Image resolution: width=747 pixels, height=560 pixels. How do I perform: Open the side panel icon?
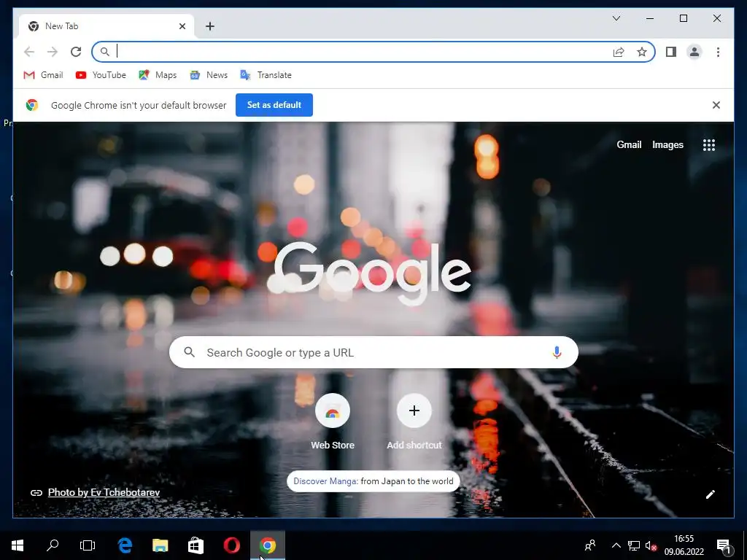(x=671, y=52)
